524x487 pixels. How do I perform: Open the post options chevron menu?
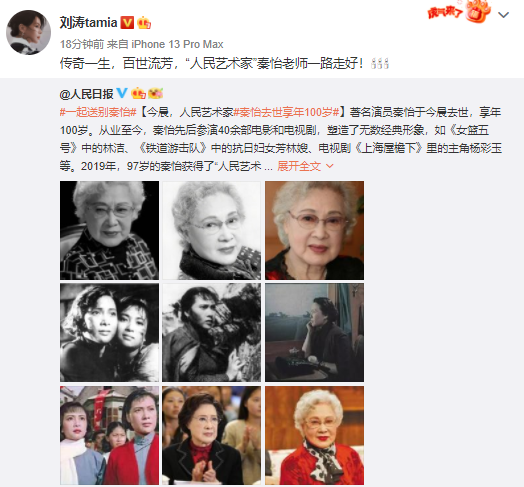[x=503, y=15]
